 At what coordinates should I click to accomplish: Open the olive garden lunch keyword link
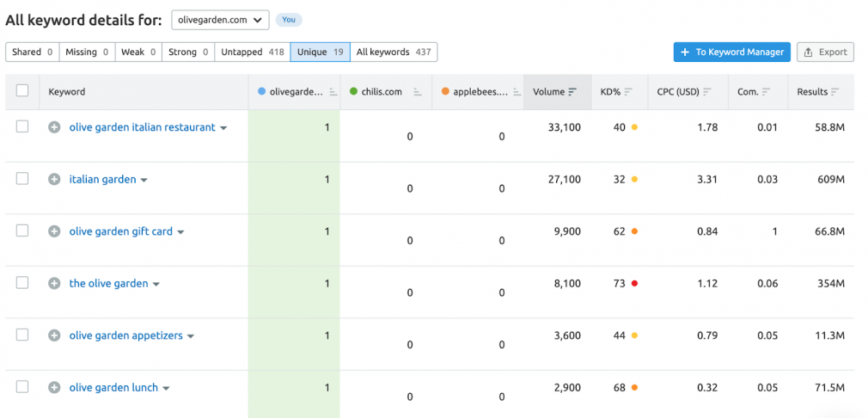113,388
